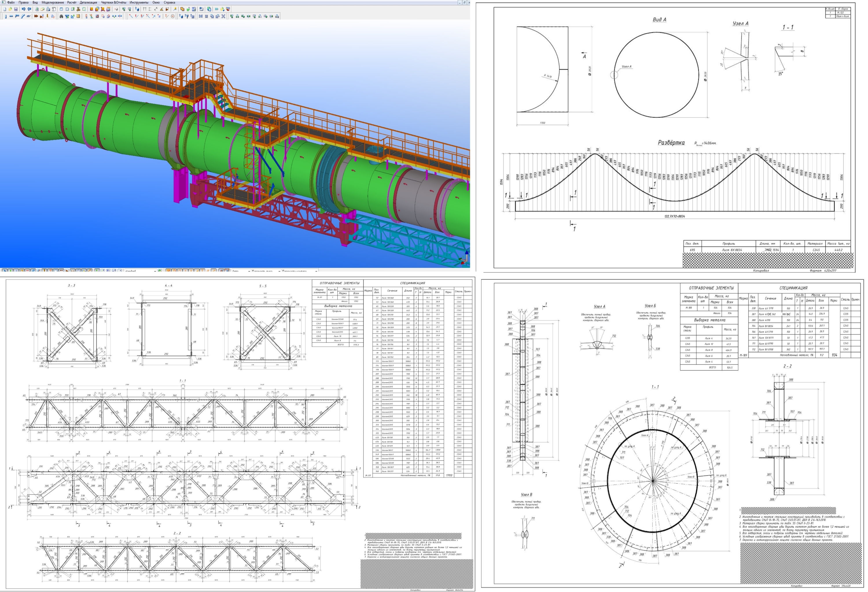Expand the 'Авто' dropdown in bottom toolbar
868x592 pixels.
[249, 270]
